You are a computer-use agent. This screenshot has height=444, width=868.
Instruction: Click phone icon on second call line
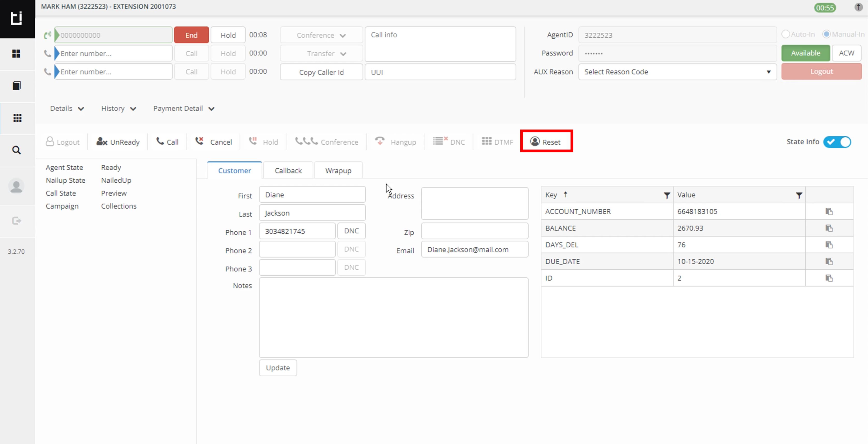(x=47, y=53)
